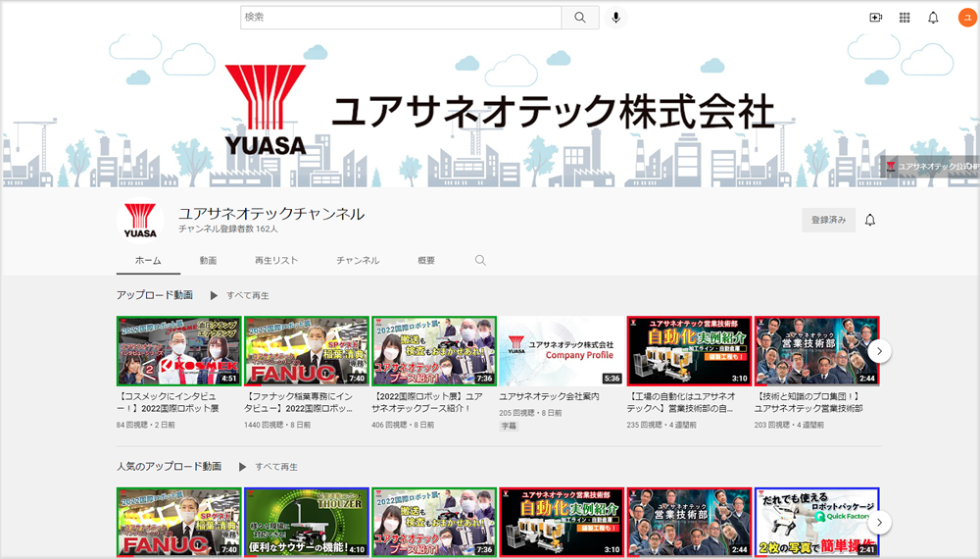
Task: Open title 【2022国際ロボット展】ブース紹介
Action: [427, 402]
